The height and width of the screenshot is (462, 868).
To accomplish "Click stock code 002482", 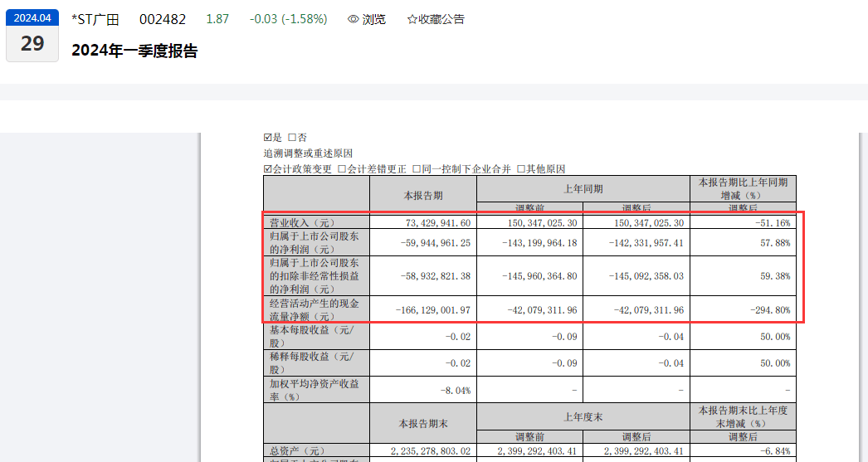I will pyautogui.click(x=163, y=19).
